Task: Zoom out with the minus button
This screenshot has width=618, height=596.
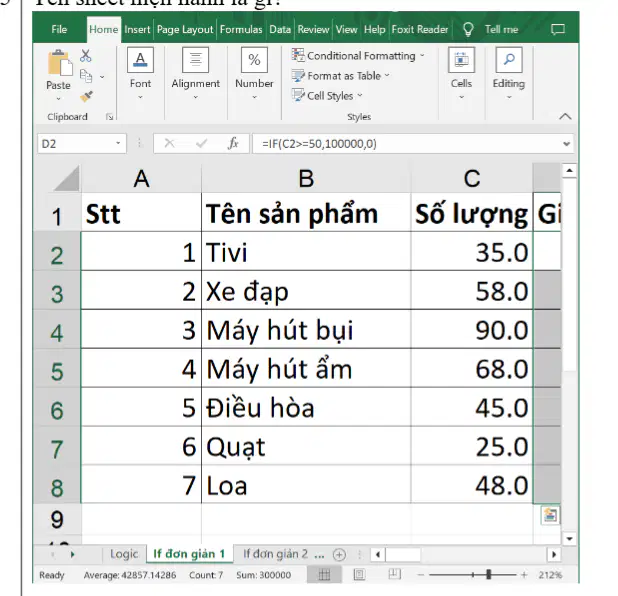Action: click(421, 575)
